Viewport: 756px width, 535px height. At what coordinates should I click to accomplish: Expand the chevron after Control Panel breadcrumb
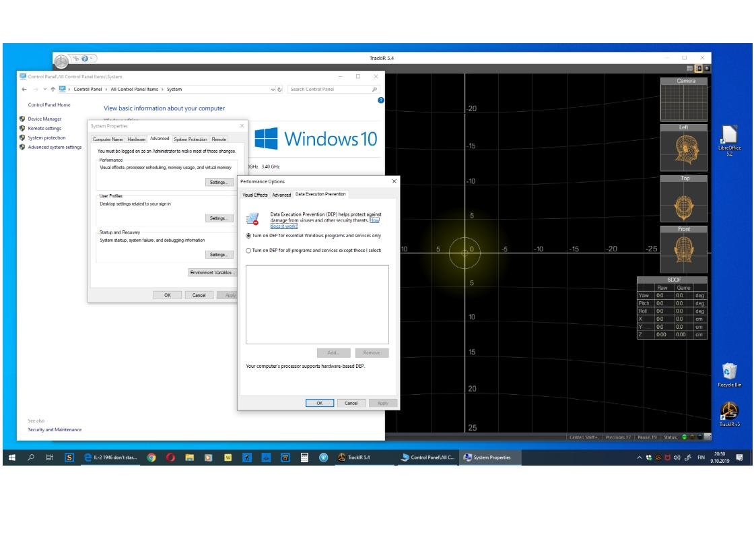coord(106,89)
